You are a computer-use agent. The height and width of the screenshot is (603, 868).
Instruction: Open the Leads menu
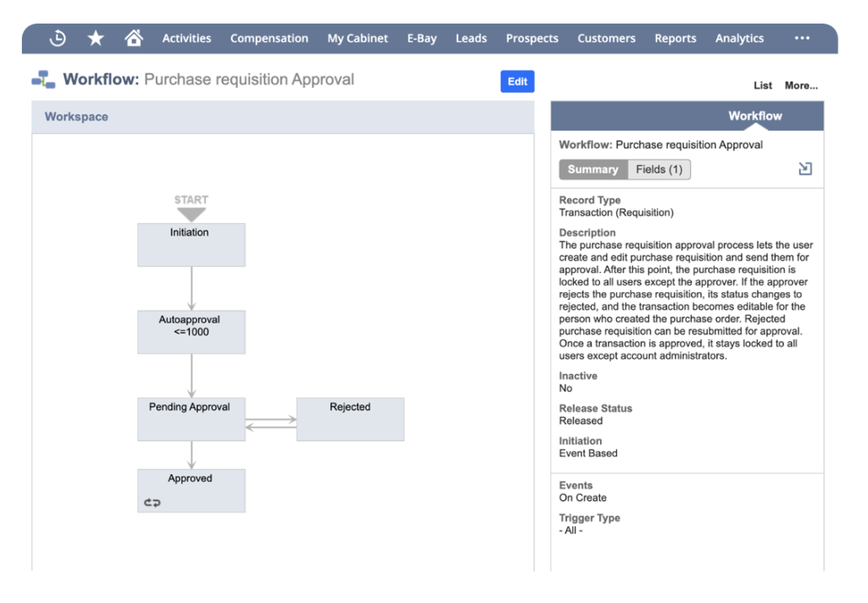pyautogui.click(x=471, y=38)
